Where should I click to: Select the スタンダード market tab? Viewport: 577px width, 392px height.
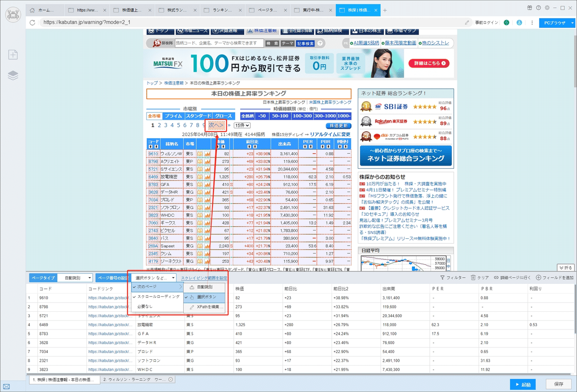point(198,116)
